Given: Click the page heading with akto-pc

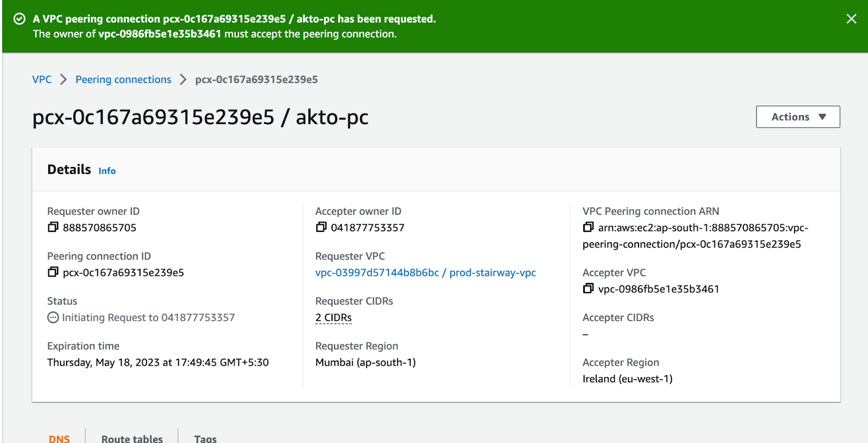Looking at the screenshot, I should [x=200, y=117].
